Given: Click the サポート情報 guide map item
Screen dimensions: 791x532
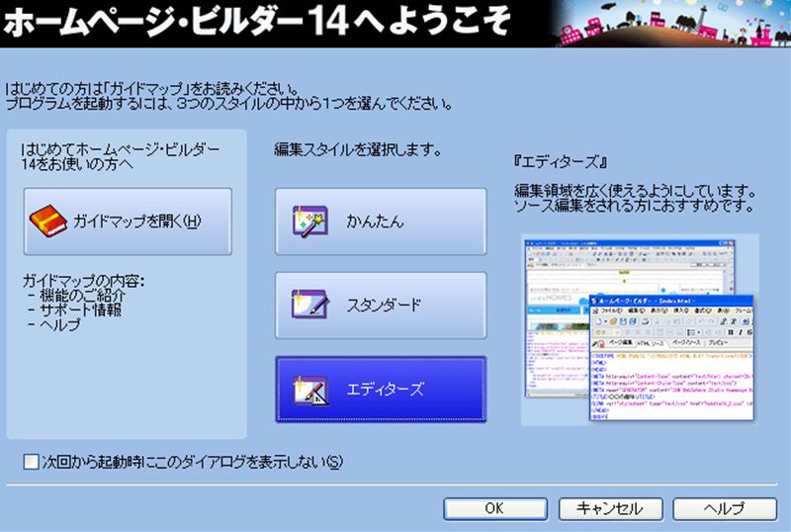Looking at the screenshot, I should [x=81, y=310].
